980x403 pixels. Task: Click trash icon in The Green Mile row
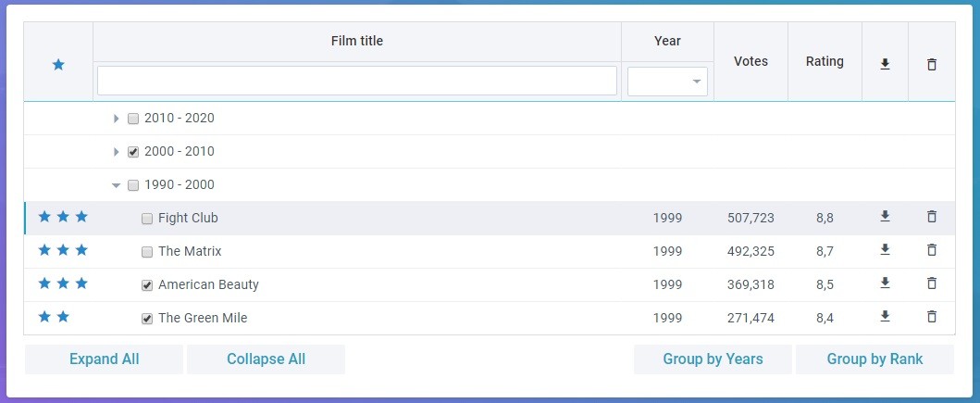click(x=931, y=317)
